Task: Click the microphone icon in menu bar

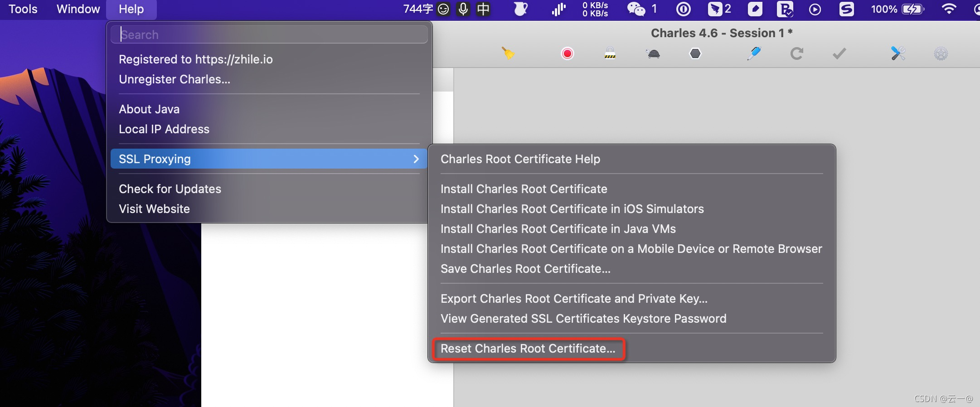Action: (x=463, y=9)
